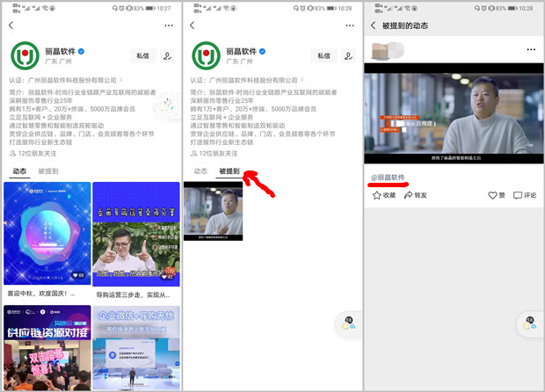
Task: Click 12位朋友关注 in left screen
Action: coord(33,153)
